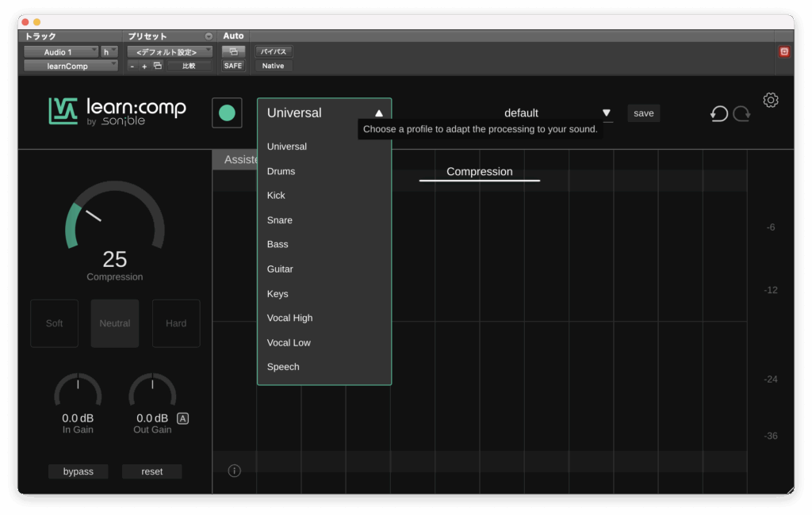
Task: Select previous preset with minus button
Action: (132, 67)
